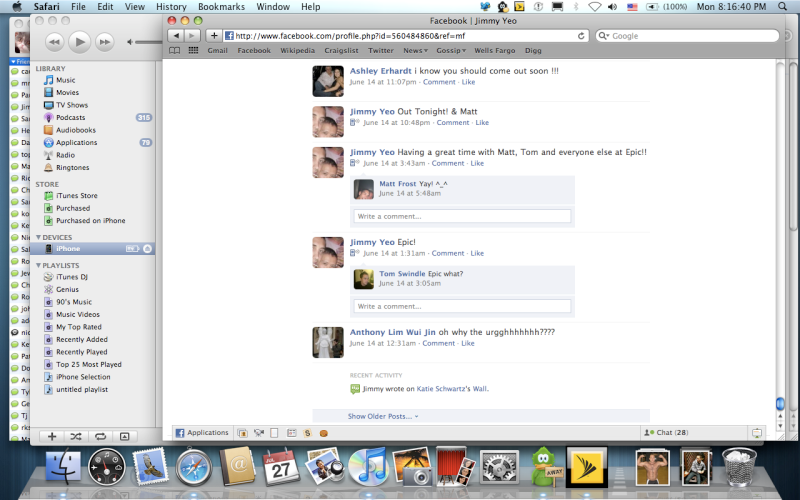Open 90's Music smart playlist
Screen dimensions: 800x500
pos(74,302)
